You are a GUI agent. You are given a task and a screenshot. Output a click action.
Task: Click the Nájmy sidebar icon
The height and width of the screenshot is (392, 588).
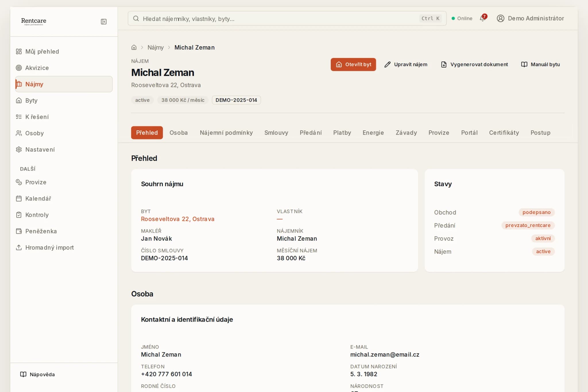click(19, 84)
